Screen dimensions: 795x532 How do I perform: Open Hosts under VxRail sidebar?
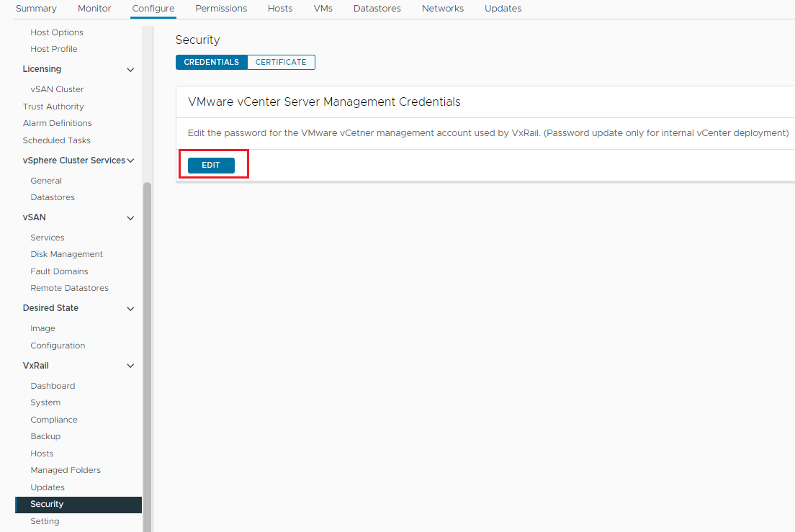pyautogui.click(x=42, y=454)
